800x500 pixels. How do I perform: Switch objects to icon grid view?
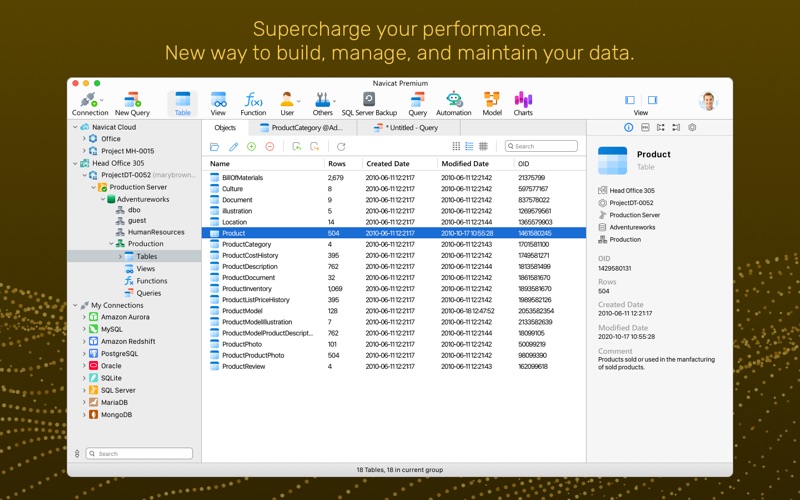[456, 146]
